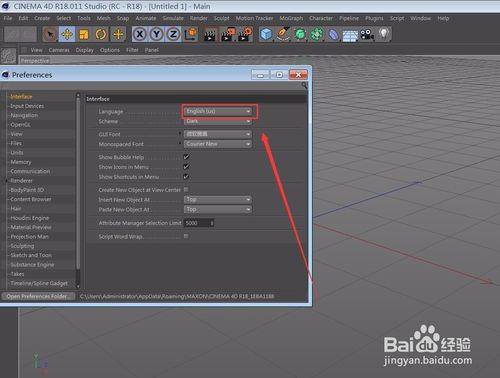Select the Rotate tool icon
Screen dimensions: 500x378
click(101, 34)
